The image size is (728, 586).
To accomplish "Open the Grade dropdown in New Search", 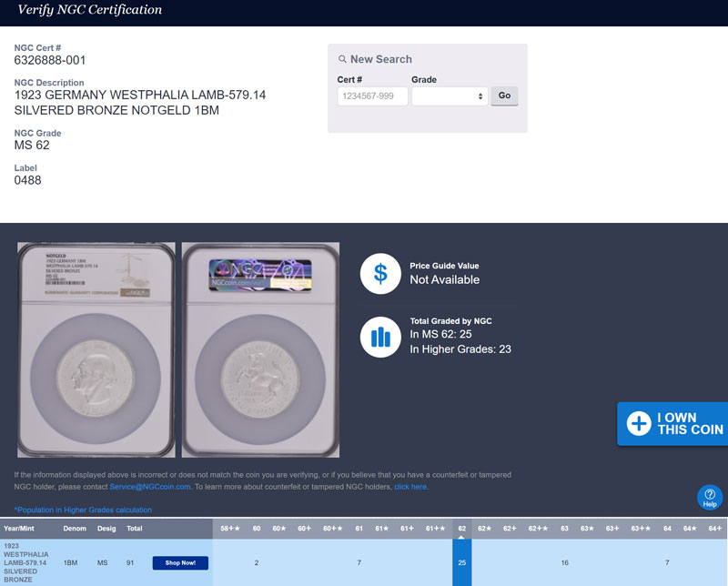I will point(450,96).
